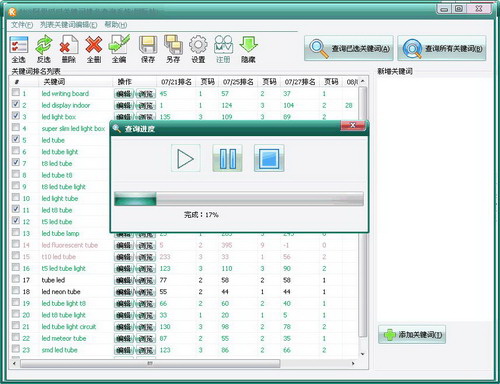Click Browse button for led neon tube row

146,292
